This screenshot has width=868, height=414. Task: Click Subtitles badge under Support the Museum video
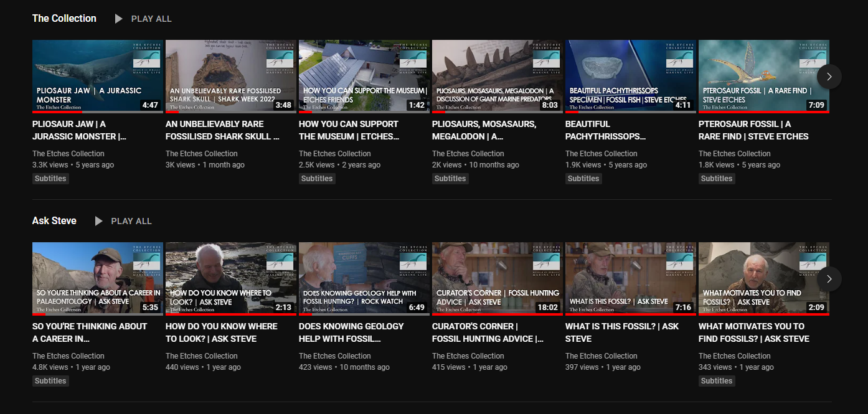tap(317, 179)
